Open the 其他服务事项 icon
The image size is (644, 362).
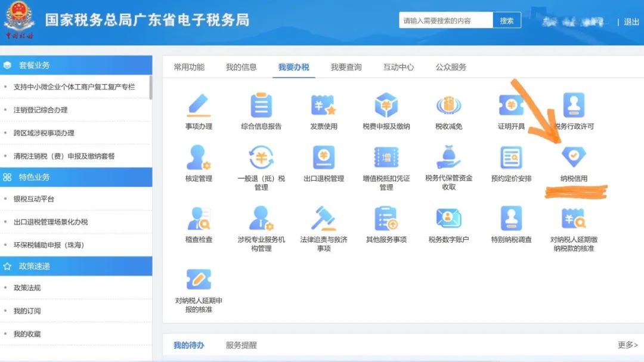click(x=386, y=218)
